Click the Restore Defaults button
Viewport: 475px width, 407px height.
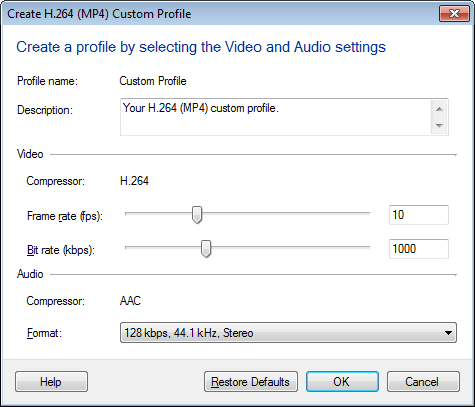point(251,382)
